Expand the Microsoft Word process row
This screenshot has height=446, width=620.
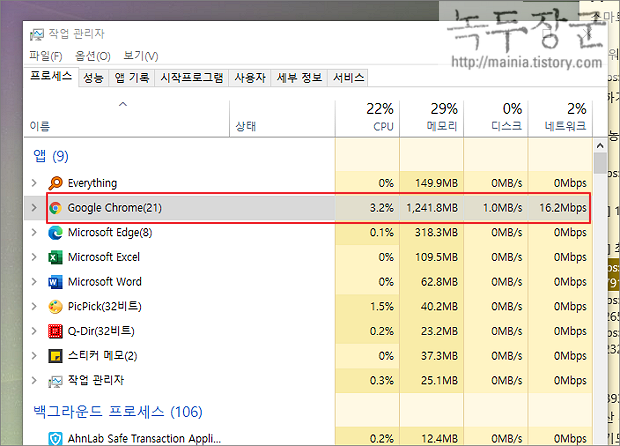34,282
